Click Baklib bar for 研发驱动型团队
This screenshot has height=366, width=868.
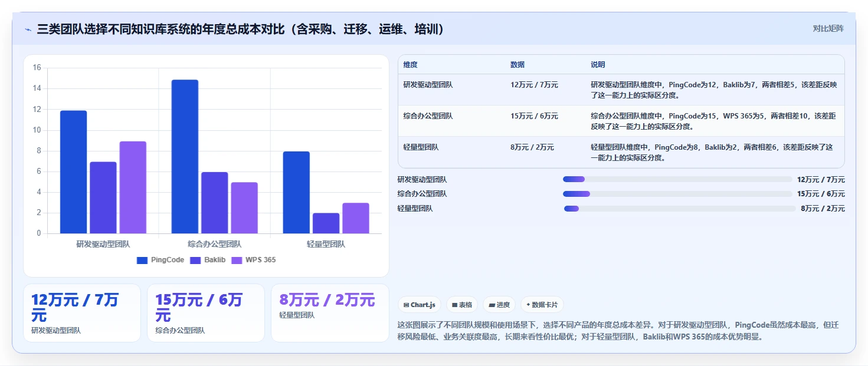click(103, 197)
